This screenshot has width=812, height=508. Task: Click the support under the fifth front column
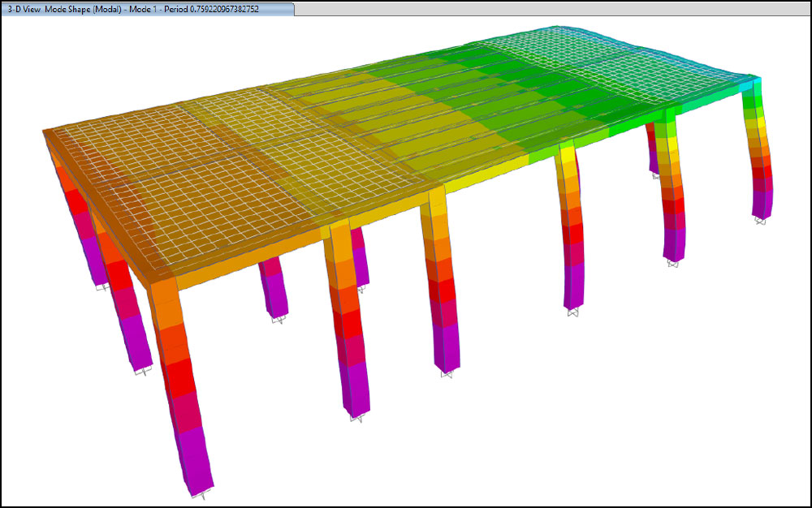tap(673, 262)
